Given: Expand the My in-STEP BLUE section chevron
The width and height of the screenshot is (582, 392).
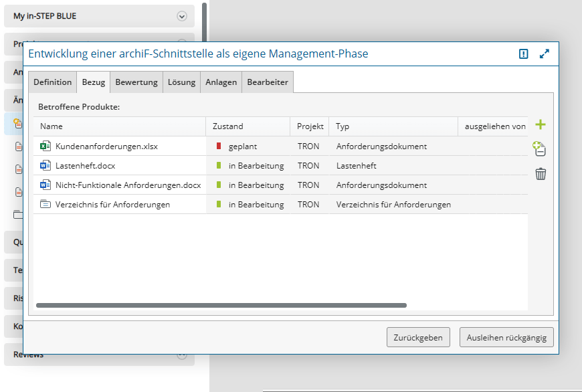Looking at the screenshot, I should 182,16.
